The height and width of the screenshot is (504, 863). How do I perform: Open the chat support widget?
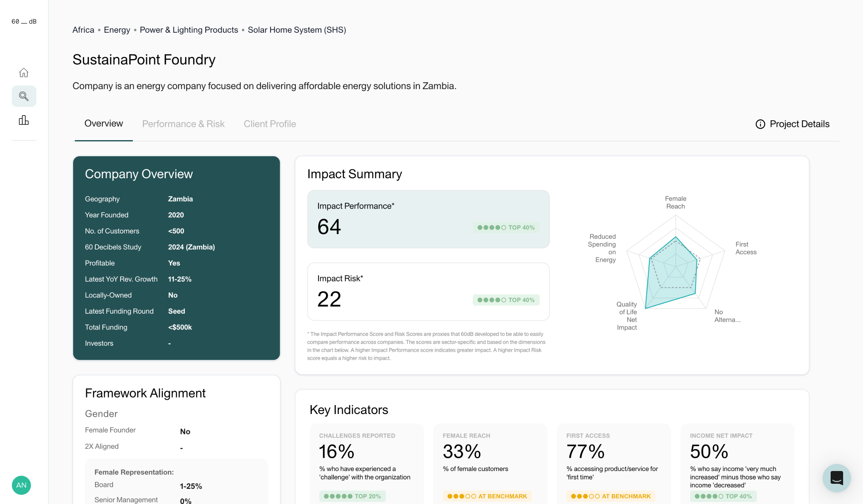pyautogui.click(x=837, y=478)
